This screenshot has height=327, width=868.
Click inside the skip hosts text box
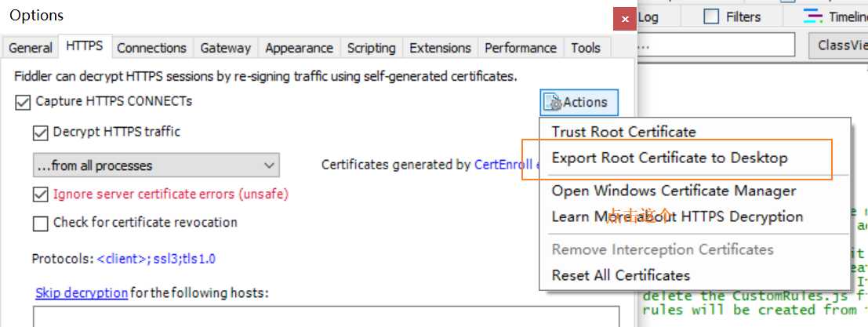tap(326, 316)
